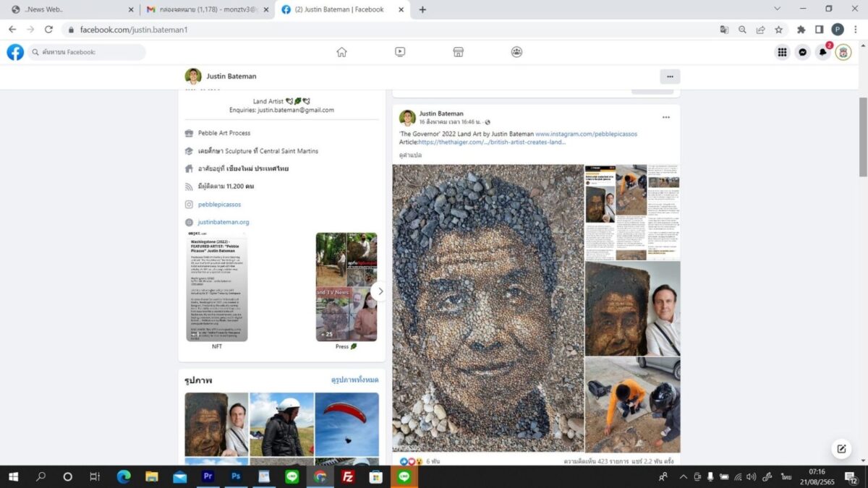
Task: Open Facebook Groups icon
Action: click(x=516, y=52)
